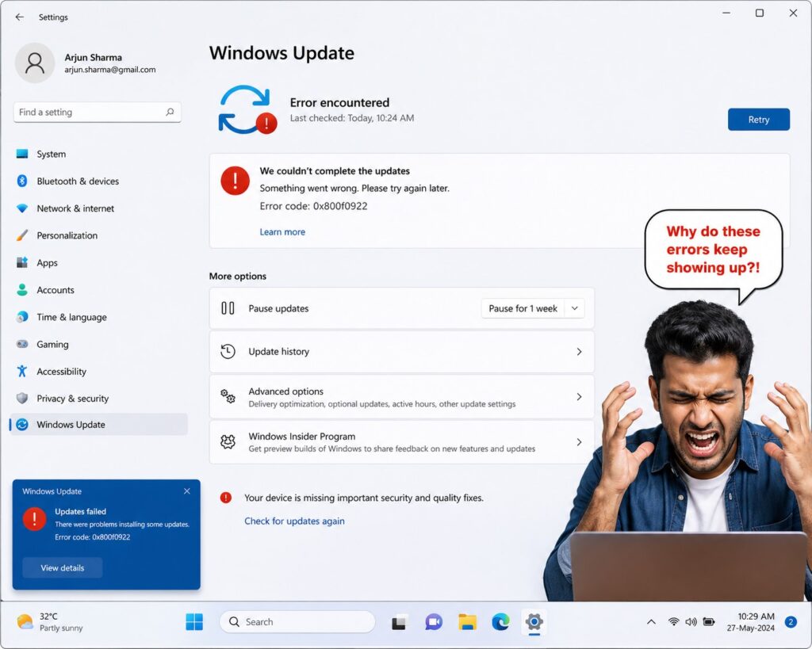
Task: Select Apps in the settings sidebar
Action: 47,262
